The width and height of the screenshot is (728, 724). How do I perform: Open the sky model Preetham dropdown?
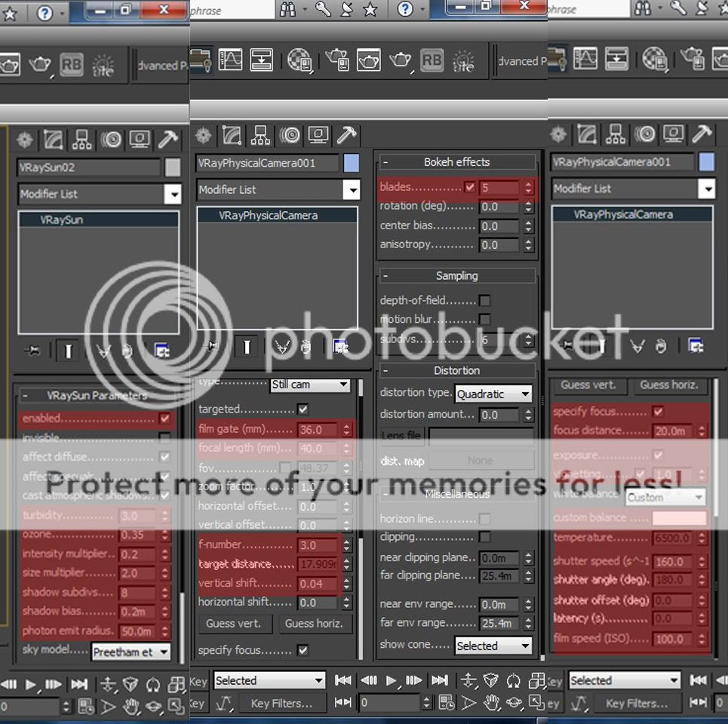click(x=131, y=652)
